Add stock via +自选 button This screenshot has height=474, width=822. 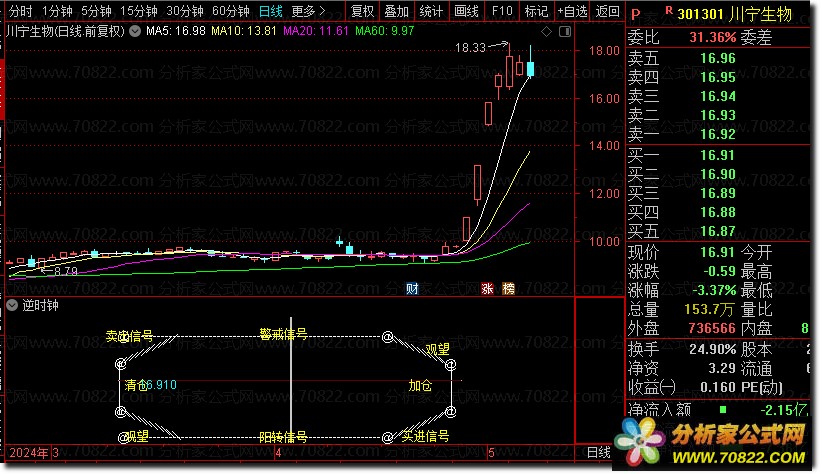click(x=572, y=11)
